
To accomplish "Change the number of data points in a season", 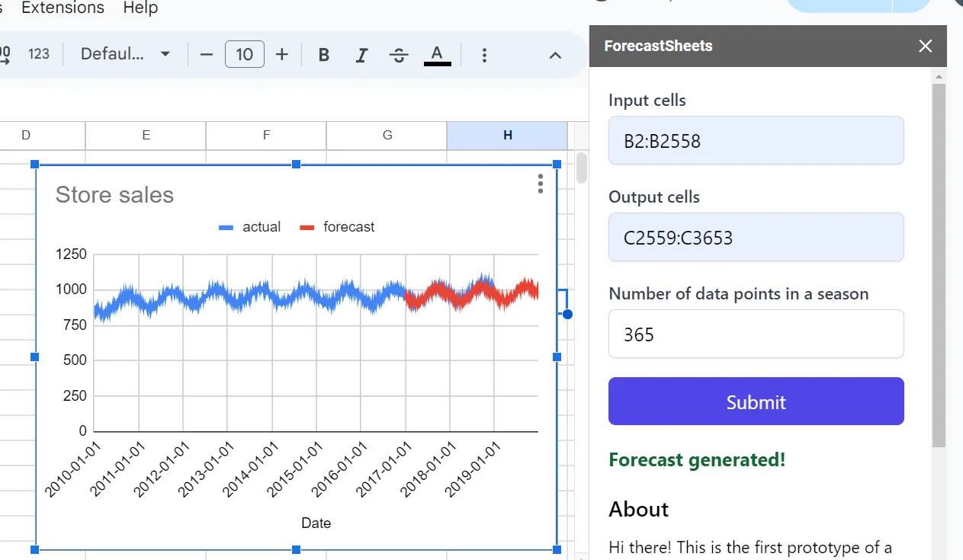I will pyautogui.click(x=756, y=334).
